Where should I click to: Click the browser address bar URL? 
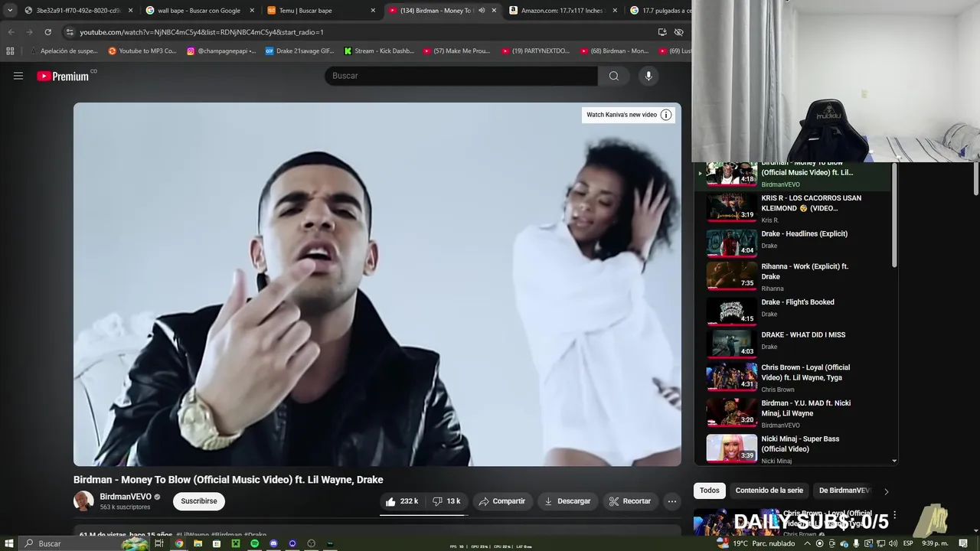202,32
